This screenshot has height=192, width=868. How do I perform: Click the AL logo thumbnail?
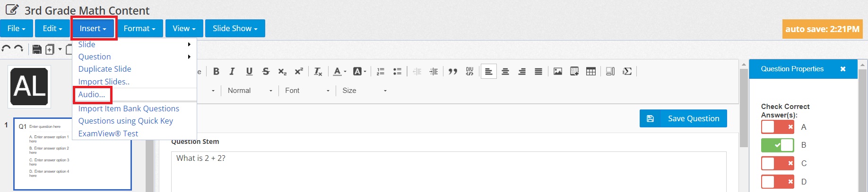[x=29, y=87]
